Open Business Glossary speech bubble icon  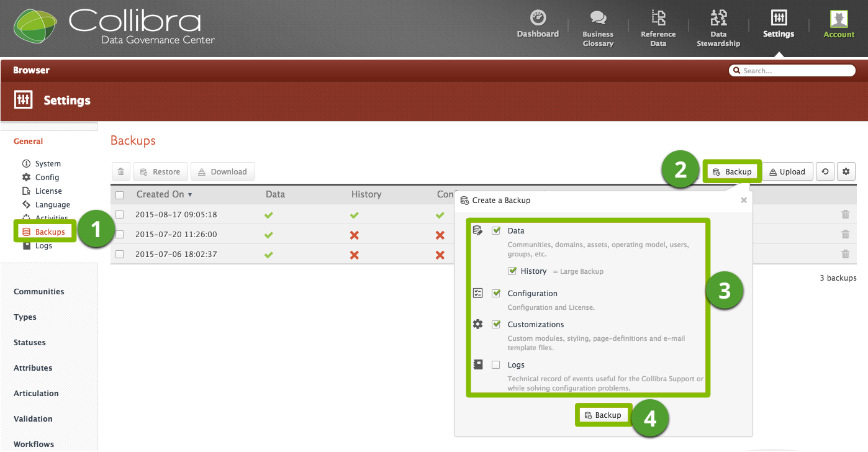598,18
